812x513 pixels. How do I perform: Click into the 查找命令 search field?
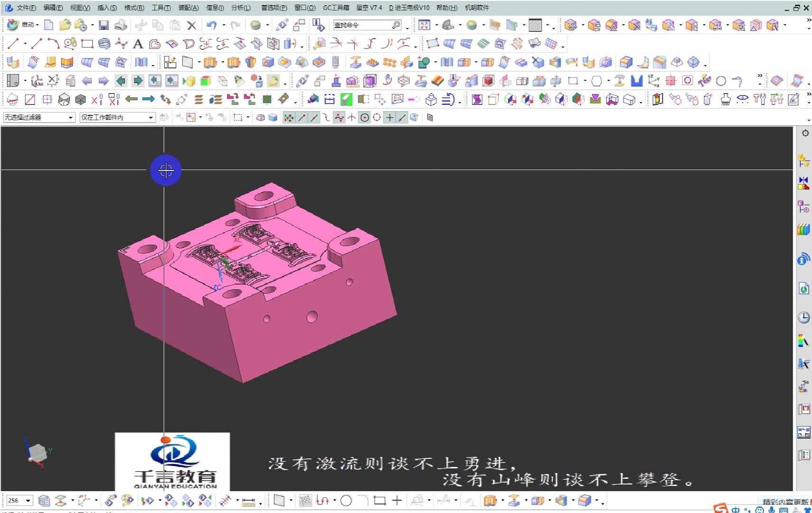pos(362,25)
